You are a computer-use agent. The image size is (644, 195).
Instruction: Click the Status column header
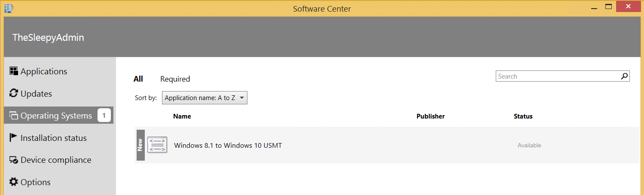click(x=523, y=116)
